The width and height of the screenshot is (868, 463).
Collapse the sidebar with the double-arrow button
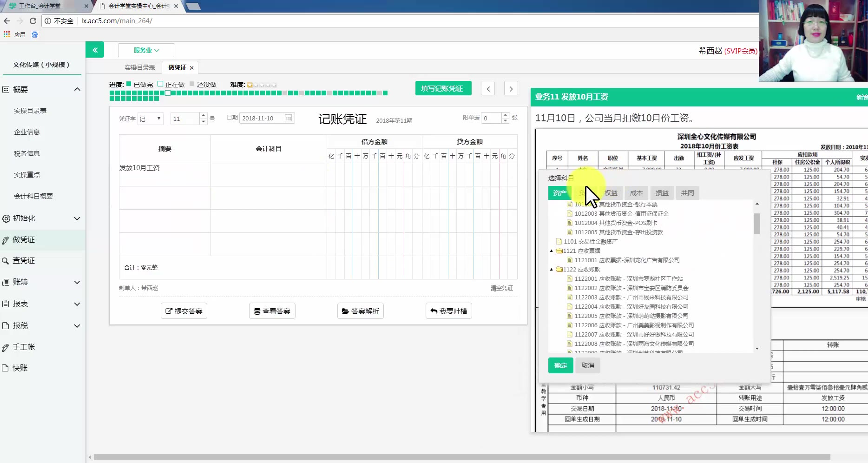click(95, 49)
